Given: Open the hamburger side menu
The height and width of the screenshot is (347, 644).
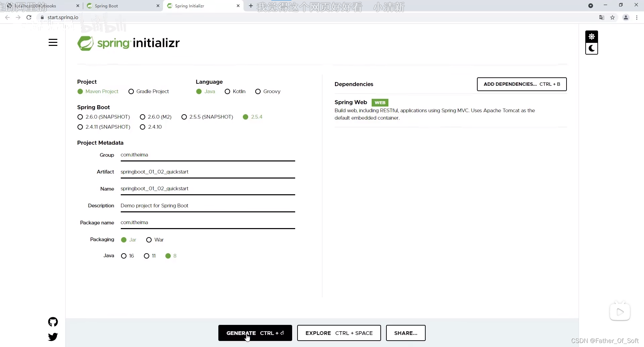Looking at the screenshot, I should point(53,43).
